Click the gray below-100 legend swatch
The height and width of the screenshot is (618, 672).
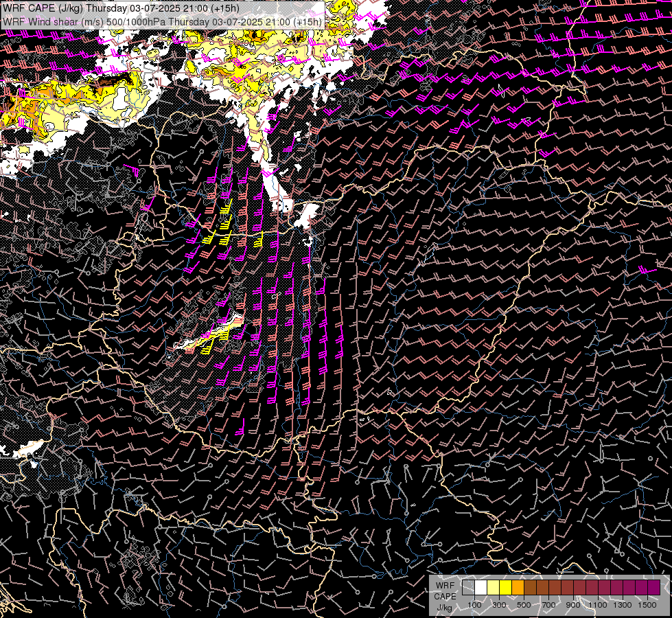pos(468,588)
